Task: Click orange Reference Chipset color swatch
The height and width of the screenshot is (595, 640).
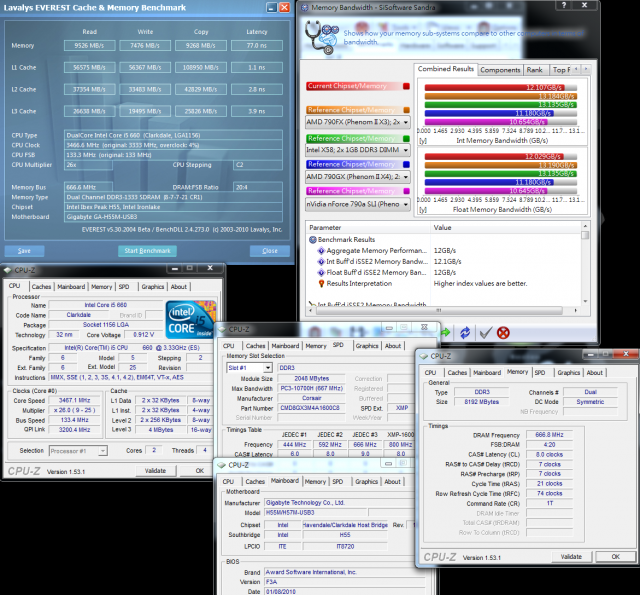Action: click(406, 110)
